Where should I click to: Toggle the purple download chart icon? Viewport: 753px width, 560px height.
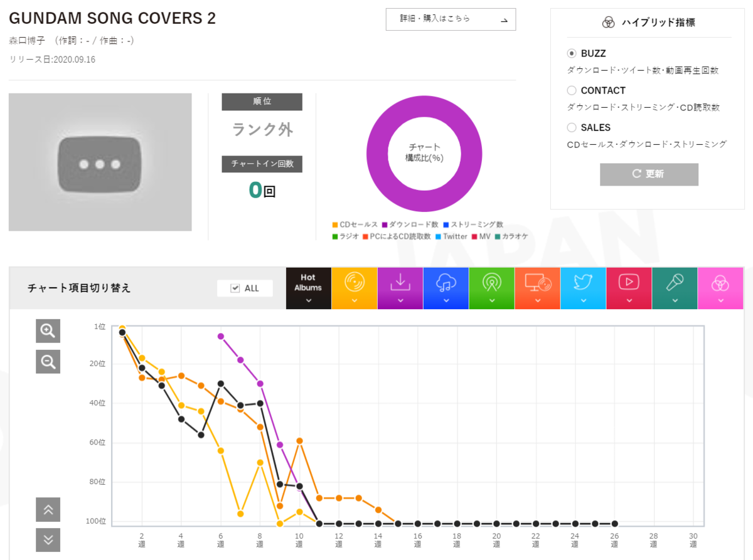400,283
